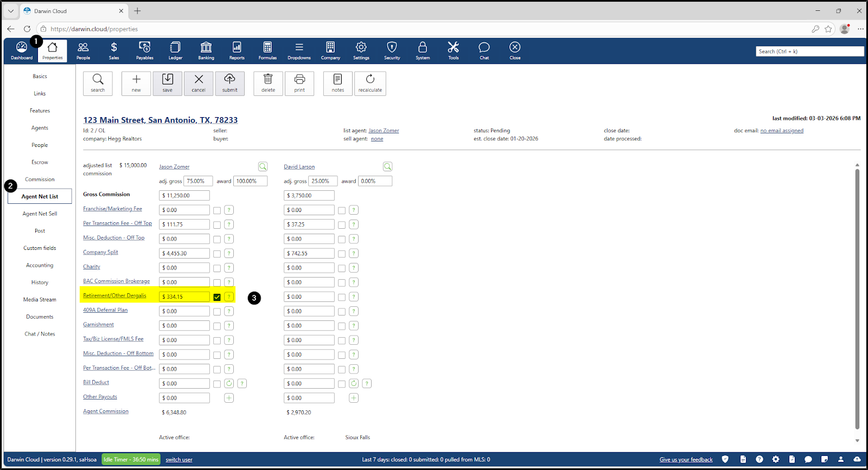
Task: Check David Larson's Company Split checkbox
Action: [342, 254]
